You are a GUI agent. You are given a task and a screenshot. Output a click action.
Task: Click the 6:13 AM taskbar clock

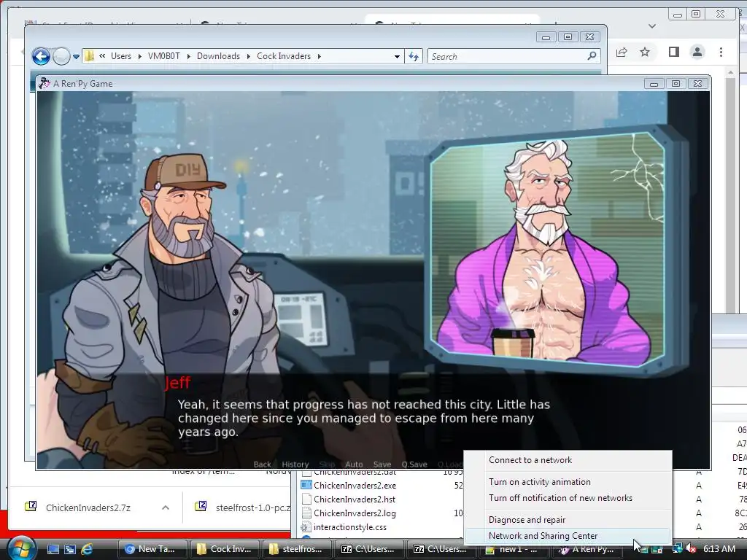click(719, 549)
